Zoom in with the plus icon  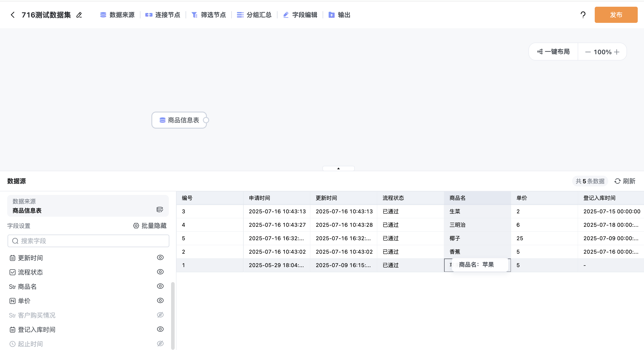pos(617,52)
